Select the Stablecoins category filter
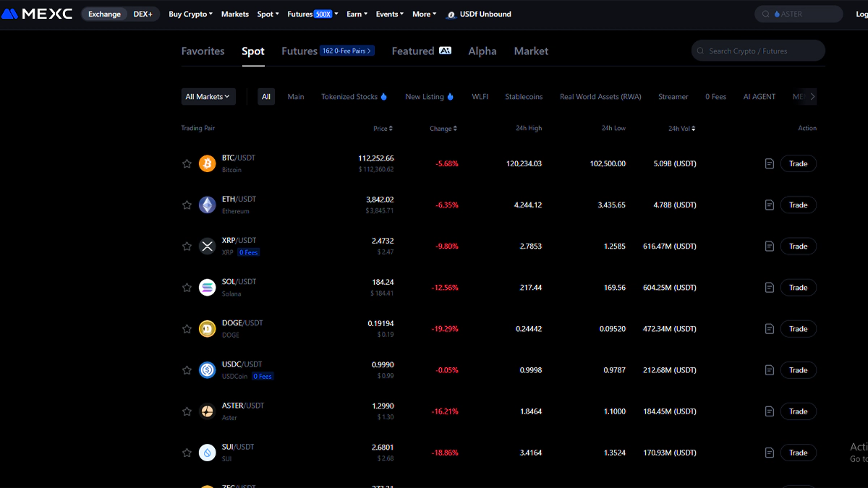 coord(524,97)
